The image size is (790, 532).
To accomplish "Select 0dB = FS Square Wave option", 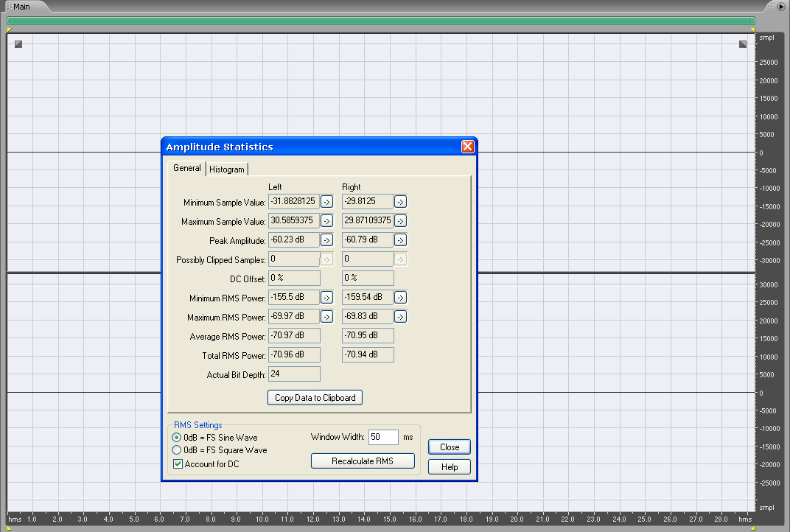I will pos(219,450).
